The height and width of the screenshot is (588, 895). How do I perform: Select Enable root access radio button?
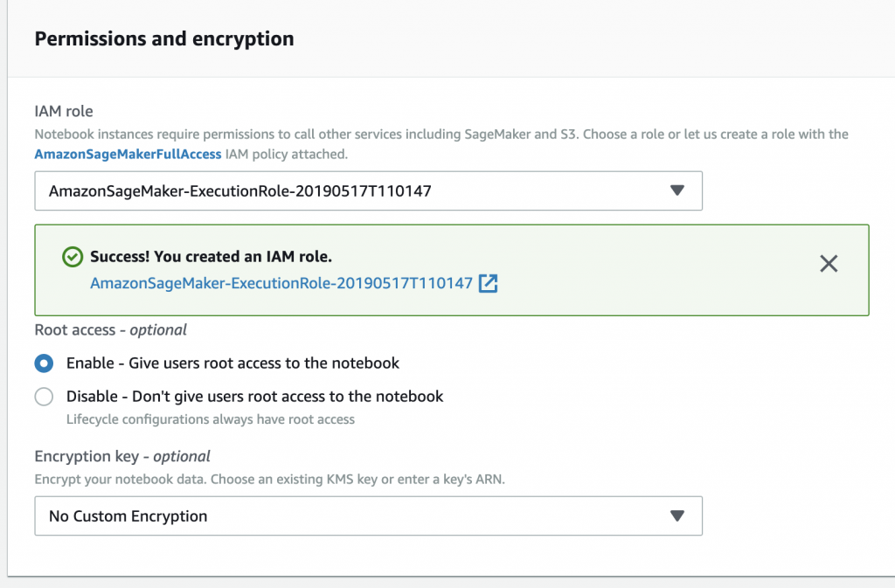click(44, 363)
